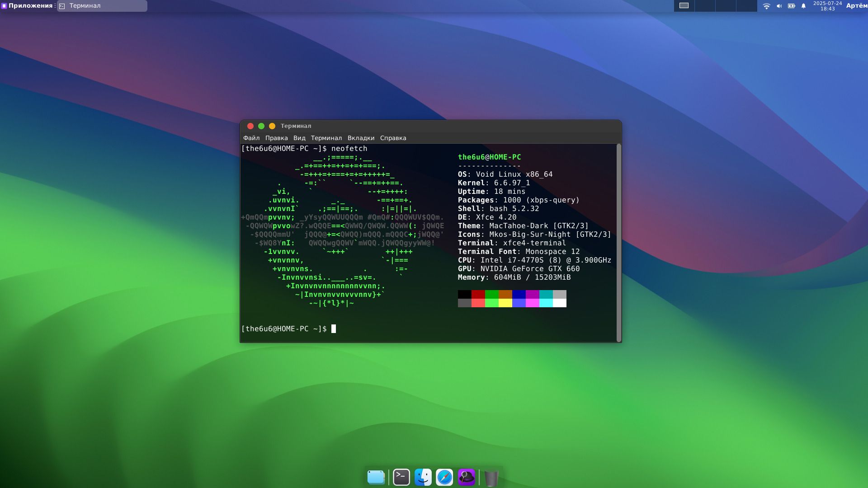Open the Артём user menu

click(x=856, y=6)
